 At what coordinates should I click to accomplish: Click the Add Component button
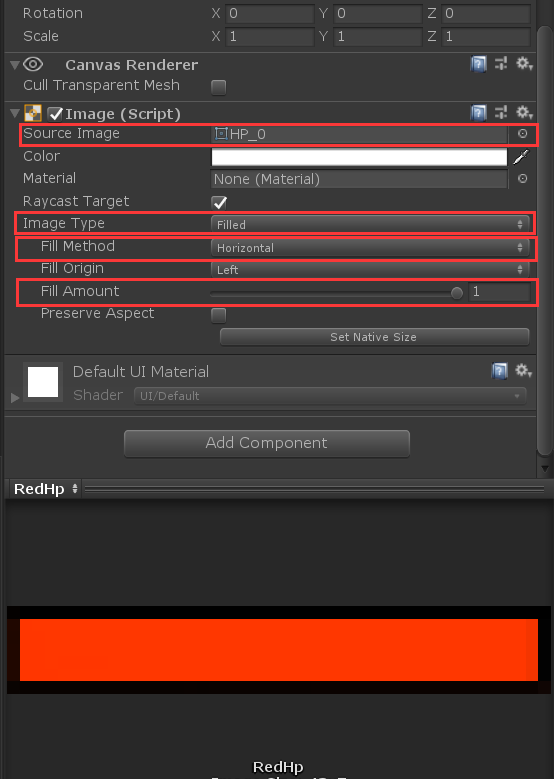(x=267, y=443)
